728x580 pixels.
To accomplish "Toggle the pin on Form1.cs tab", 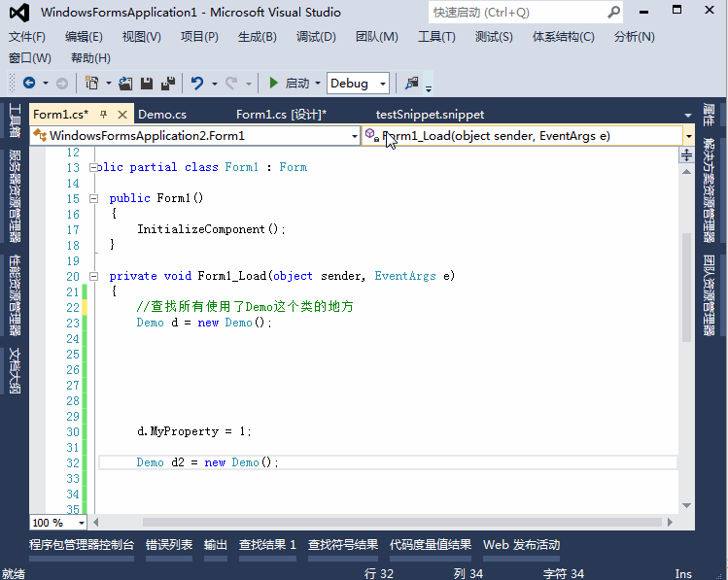I will click(x=104, y=115).
